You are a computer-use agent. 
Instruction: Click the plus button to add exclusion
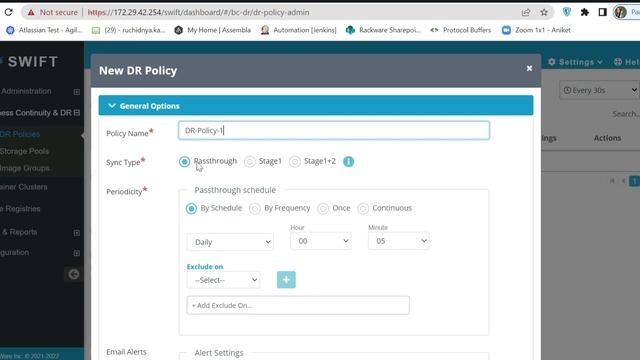286,280
